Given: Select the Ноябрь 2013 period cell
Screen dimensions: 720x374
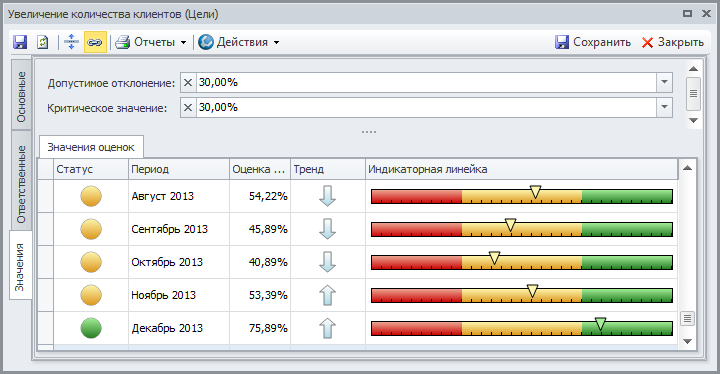Looking at the screenshot, I should (179, 295).
